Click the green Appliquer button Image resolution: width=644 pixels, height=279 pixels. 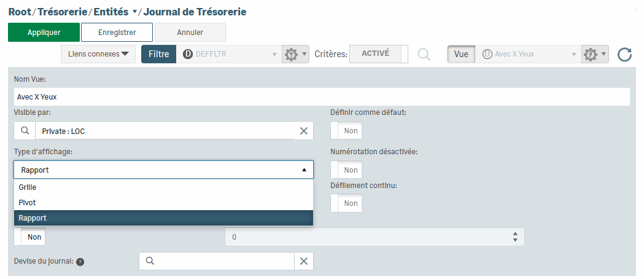(x=44, y=33)
